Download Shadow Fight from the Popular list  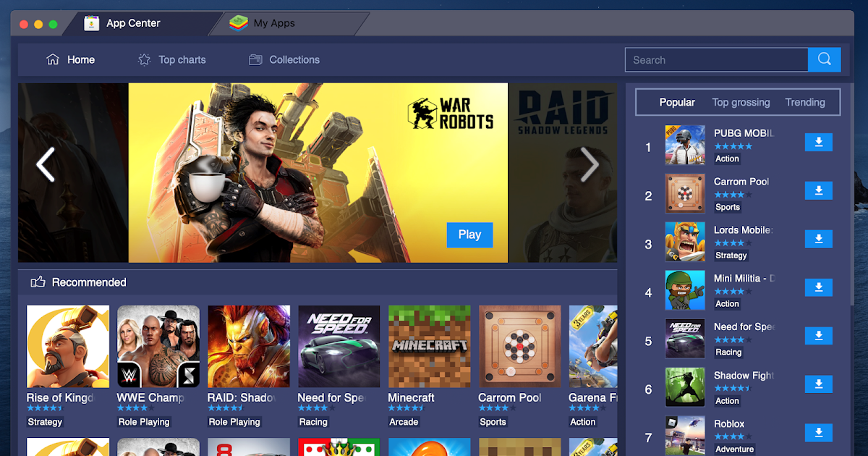point(818,384)
